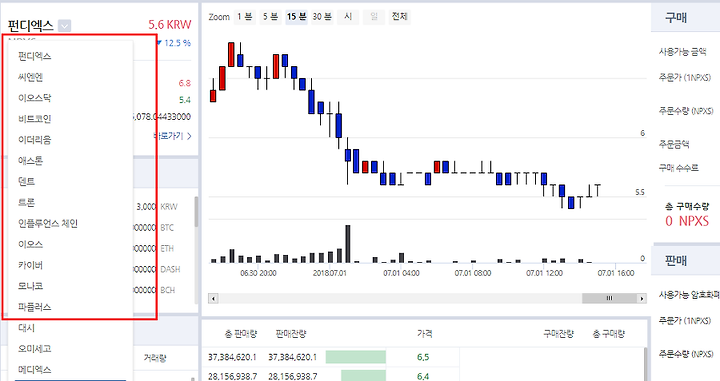This screenshot has height=381, width=720.
Task: Click the 5.6 KRW current price
Action: pyautogui.click(x=169, y=25)
